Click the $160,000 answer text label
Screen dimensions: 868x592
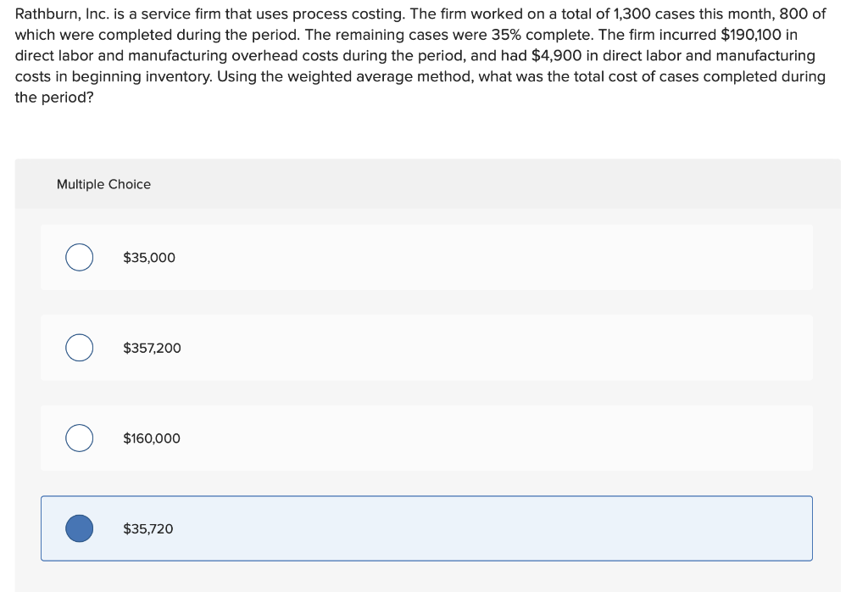click(153, 438)
